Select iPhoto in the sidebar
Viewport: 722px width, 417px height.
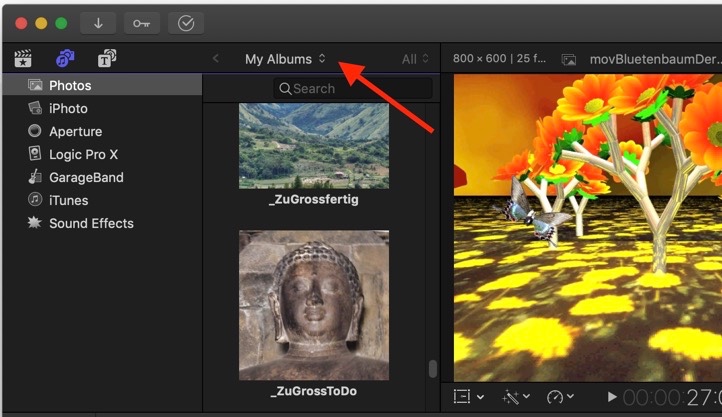(68, 108)
